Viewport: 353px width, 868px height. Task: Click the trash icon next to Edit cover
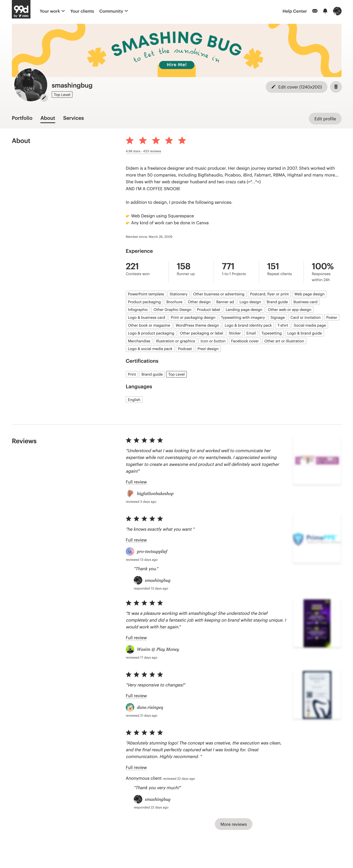[x=336, y=87]
